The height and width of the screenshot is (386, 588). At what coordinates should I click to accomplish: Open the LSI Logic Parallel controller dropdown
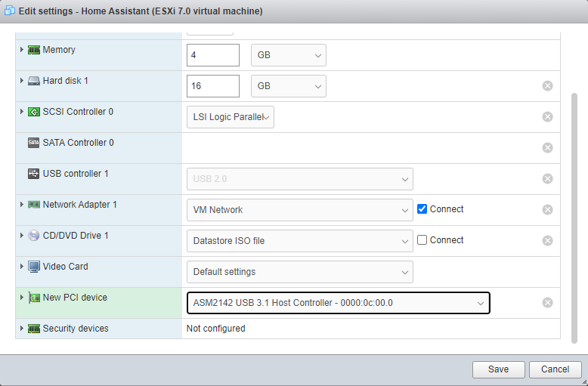coord(231,117)
